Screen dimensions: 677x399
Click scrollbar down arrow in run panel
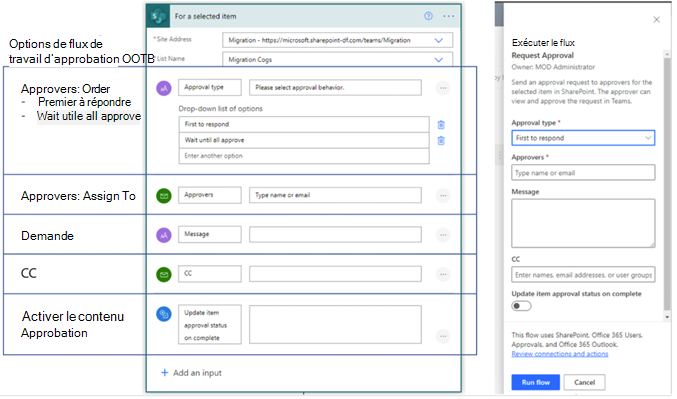pyautogui.click(x=668, y=317)
